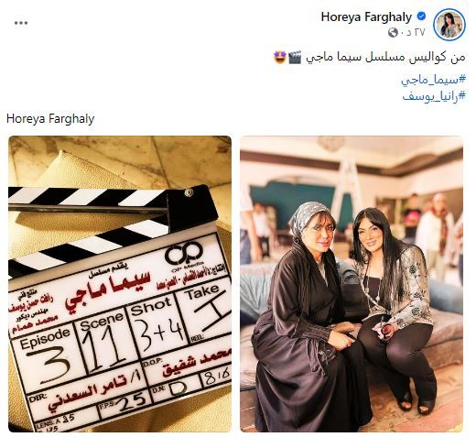Open Horeya Farghaly's round profile picture

449,25
